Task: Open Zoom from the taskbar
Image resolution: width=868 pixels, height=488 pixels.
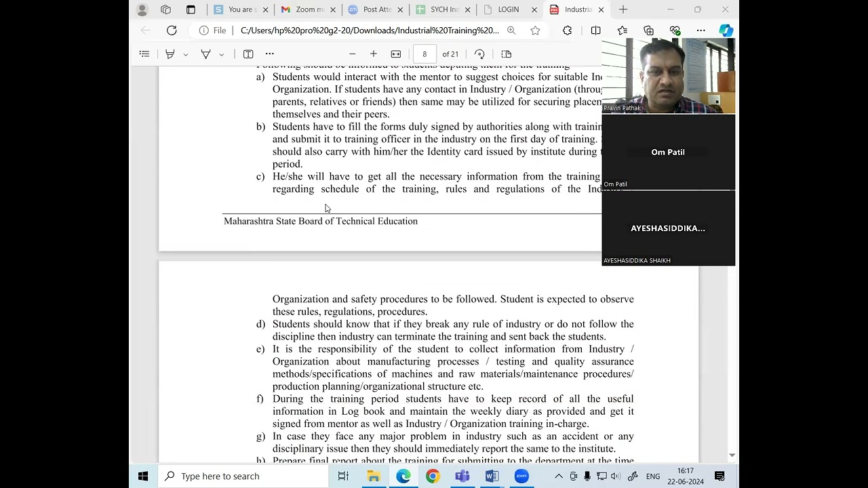Action: pyautogui.click(x=521, y=476)
